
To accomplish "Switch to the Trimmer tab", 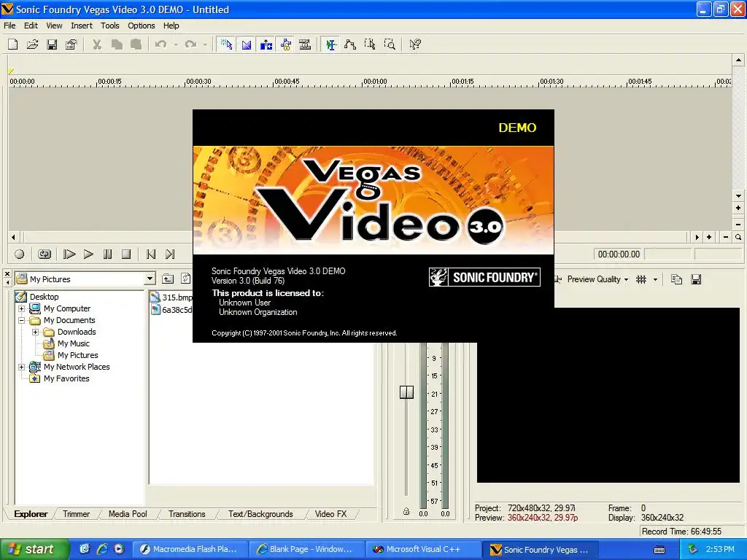I will 76,514.
